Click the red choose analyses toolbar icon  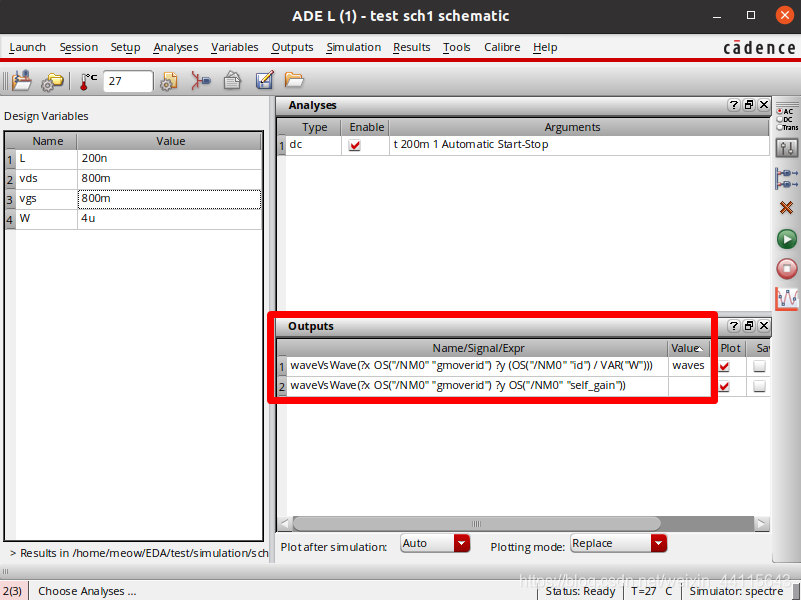click(x=200, y=81)
